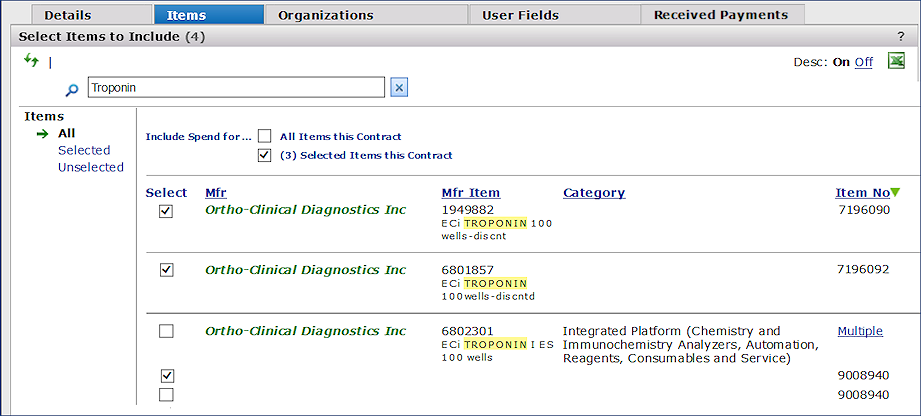
Task: Deselect the item row 6801857 checkbox
Action: click(x=166, y=270)
